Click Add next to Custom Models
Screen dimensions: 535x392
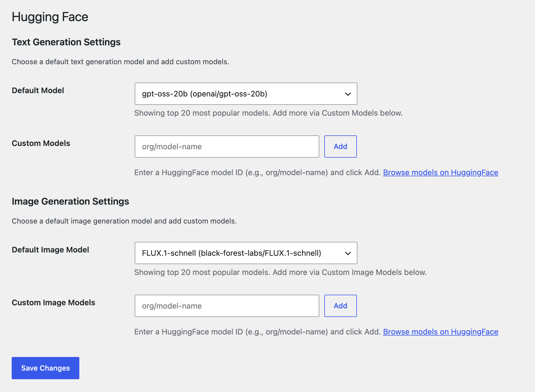(340, 147)
